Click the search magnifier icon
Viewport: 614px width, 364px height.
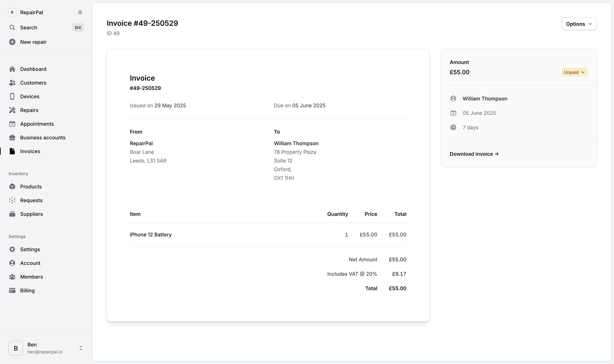12,27
